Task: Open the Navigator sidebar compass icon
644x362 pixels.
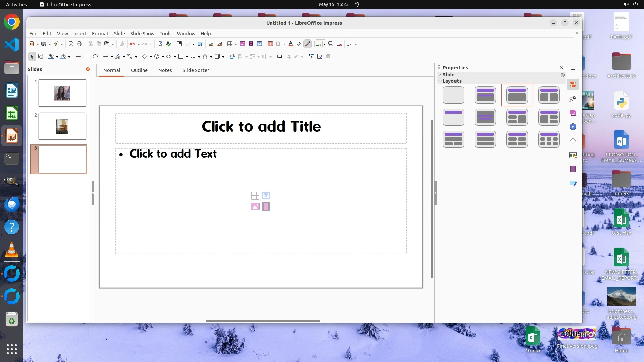Action: tap(573, 127)
